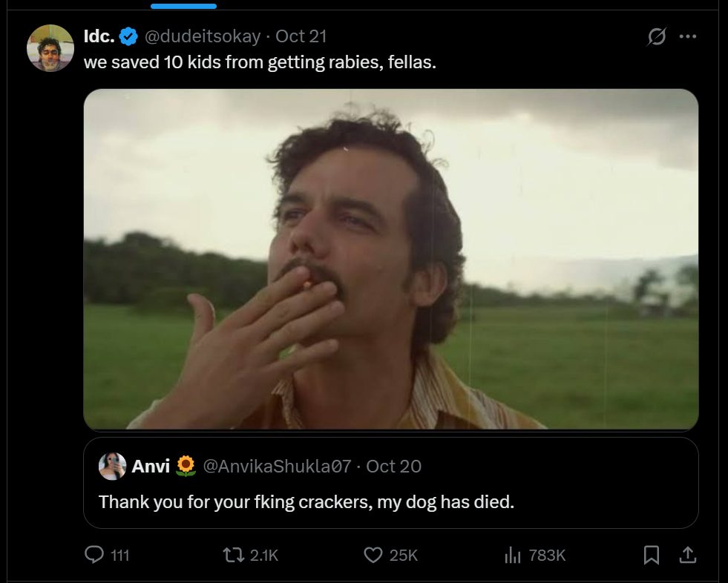Screen dimensions: 728x583
Task: Click the name Anvi in quoted tweet
Action: point(150,466)
